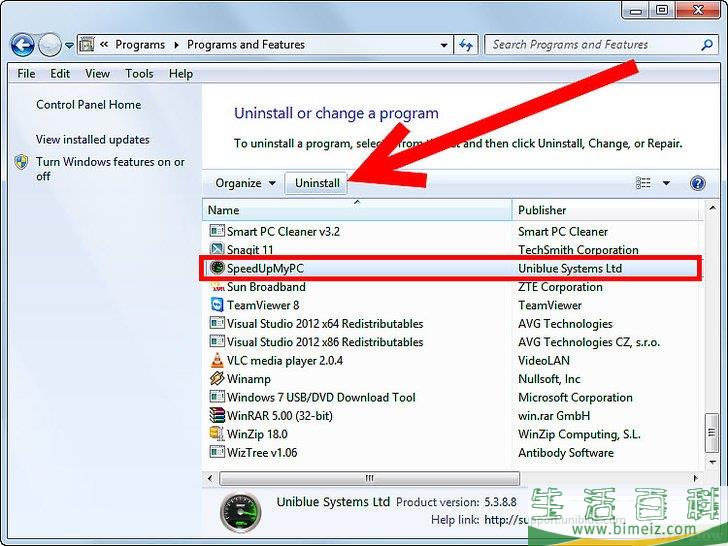Click the vertical scrollbar down arrow
728x546 pixels.
coord(712,462)
